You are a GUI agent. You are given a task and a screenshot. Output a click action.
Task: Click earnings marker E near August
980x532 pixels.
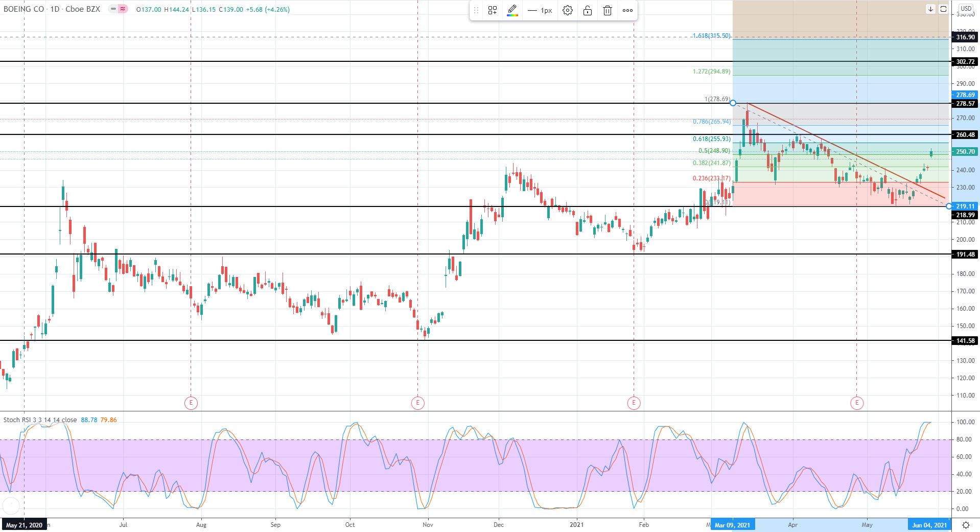191,403
